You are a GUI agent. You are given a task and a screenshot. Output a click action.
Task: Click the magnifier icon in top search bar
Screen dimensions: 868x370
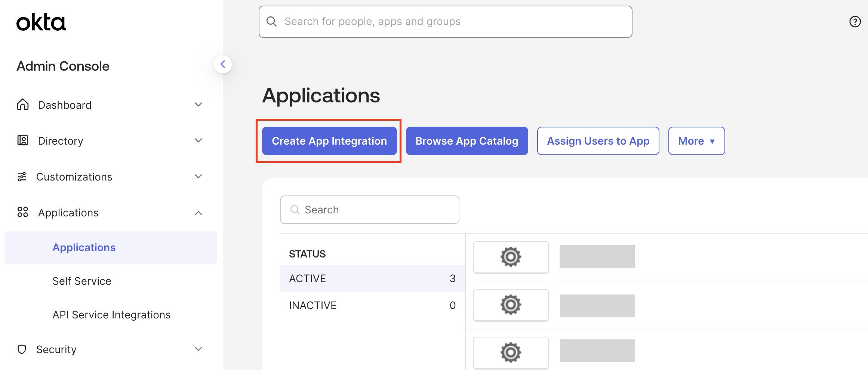[x=272, y=22]
